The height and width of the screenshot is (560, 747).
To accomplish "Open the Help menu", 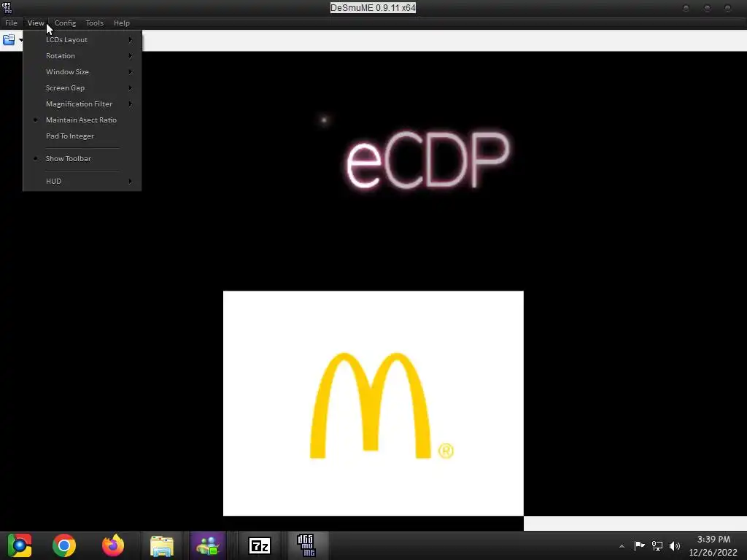I will tap(122, 23).
